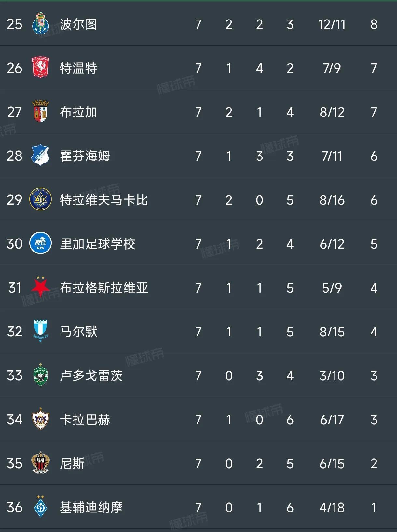Click the Malmö FF shield crest
Viewport: 397px width, 532px height.
40,331
